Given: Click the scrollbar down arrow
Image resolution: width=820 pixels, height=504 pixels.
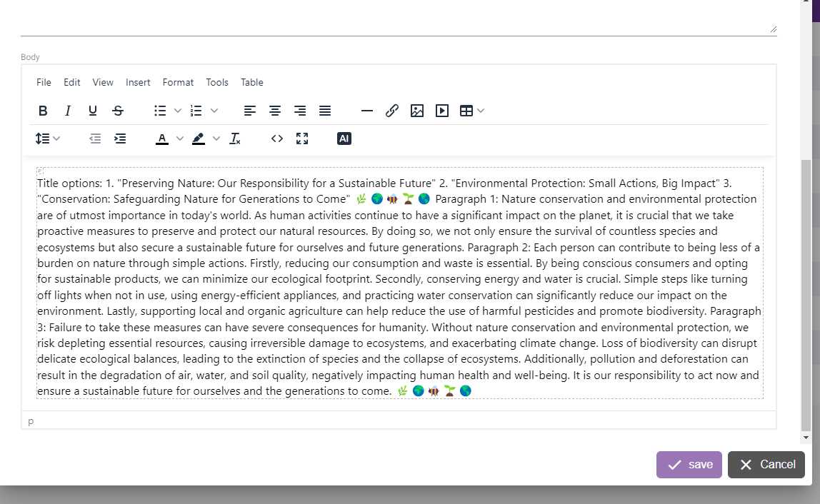Looking at the screenshot, I should (x=806, y=438).
